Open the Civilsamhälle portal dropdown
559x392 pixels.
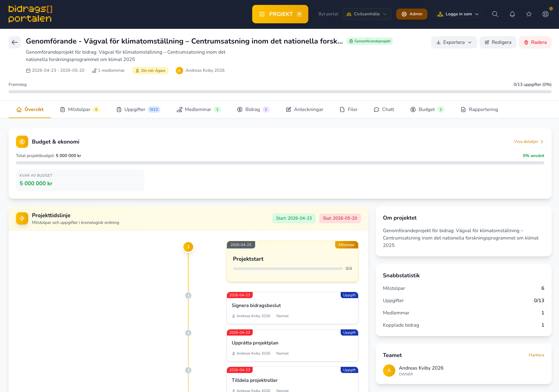[367, 14]
